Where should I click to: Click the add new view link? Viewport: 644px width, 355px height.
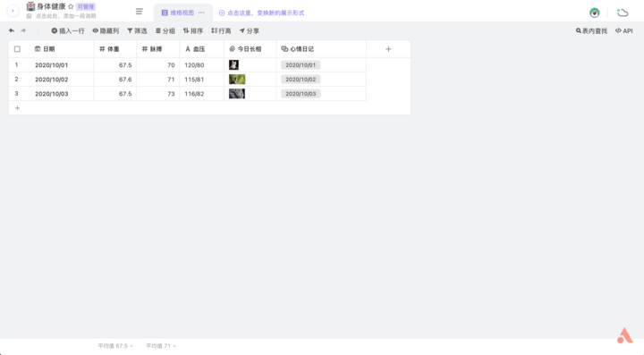pyautogui.click(x=261, y=13)
